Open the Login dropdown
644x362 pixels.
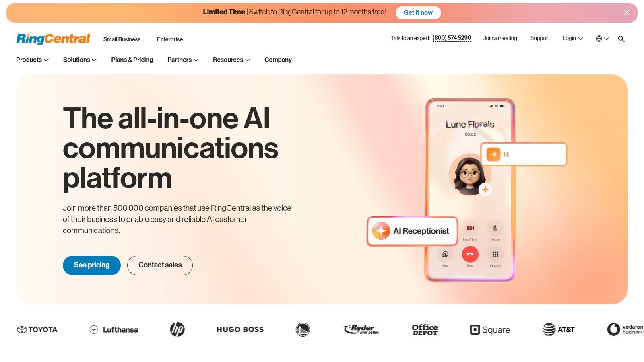point(572,38)
